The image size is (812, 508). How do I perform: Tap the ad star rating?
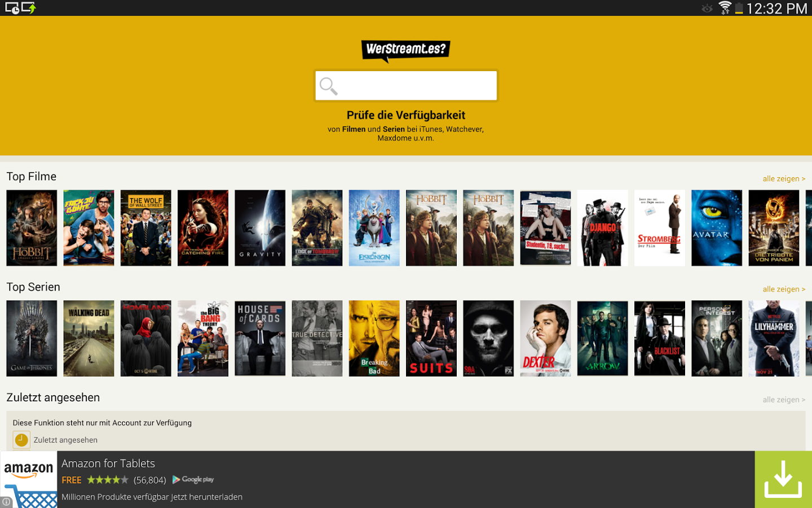[108, 480]
